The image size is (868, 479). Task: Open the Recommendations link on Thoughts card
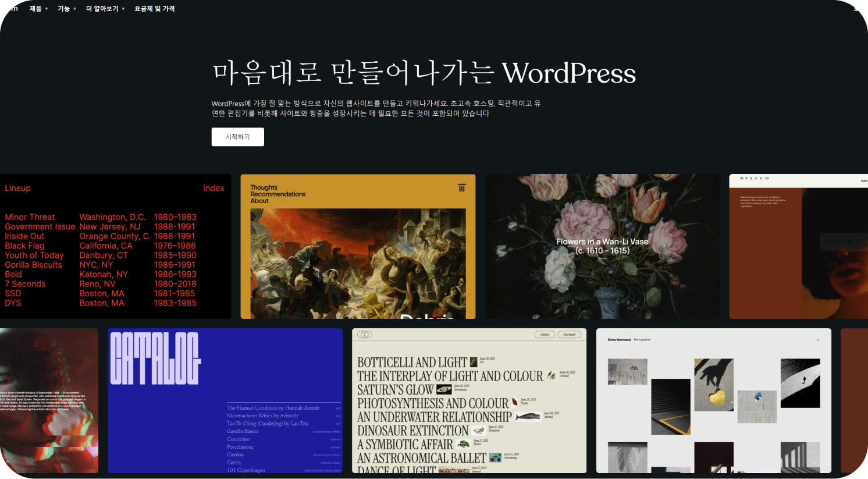pos(278,194)
